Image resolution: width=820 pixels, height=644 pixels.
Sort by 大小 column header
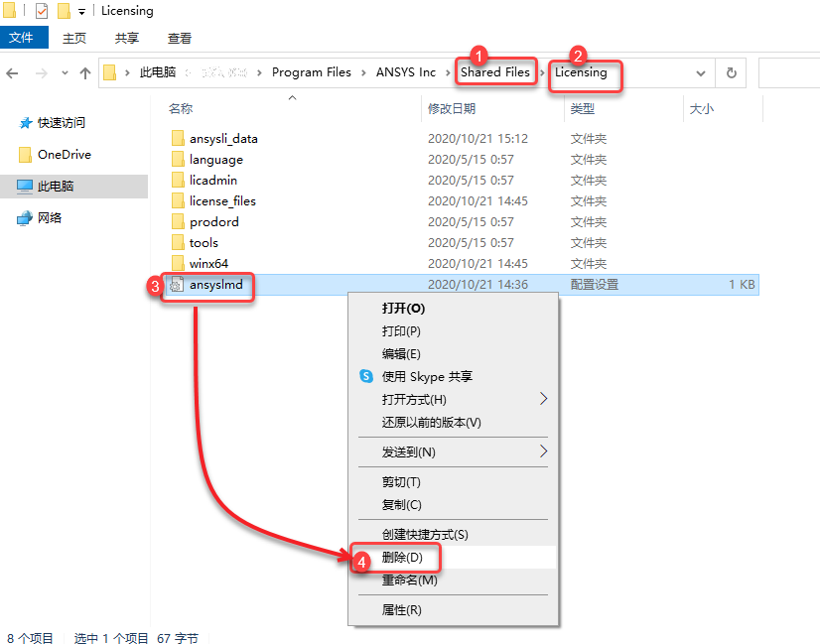701,109
